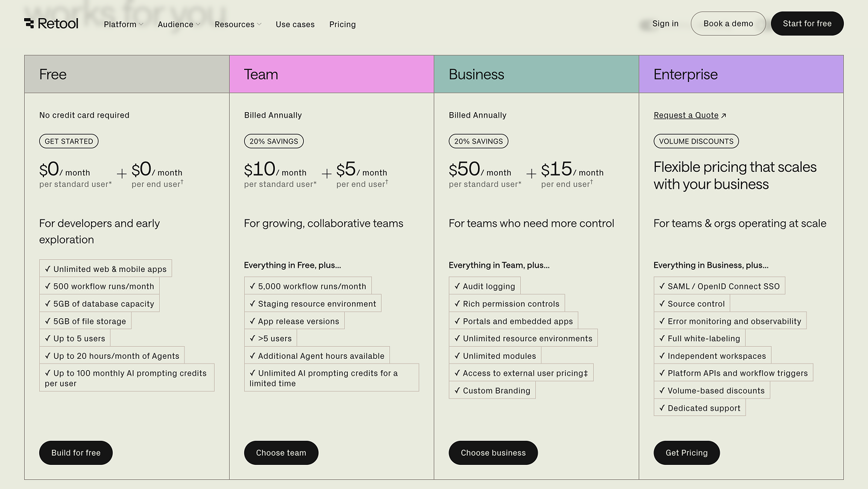Click the VOLUME DISCOUNTS badge

pos(696,141)
